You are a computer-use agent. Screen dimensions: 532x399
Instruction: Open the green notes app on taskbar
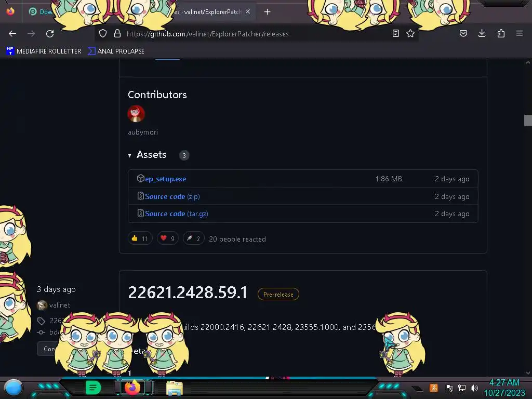pos(94,388)
